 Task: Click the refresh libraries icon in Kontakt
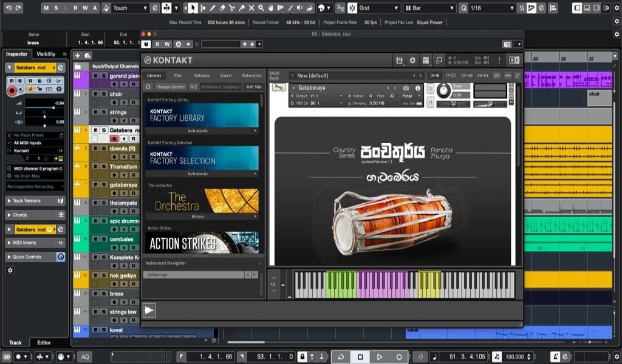[x=149, y=87]
